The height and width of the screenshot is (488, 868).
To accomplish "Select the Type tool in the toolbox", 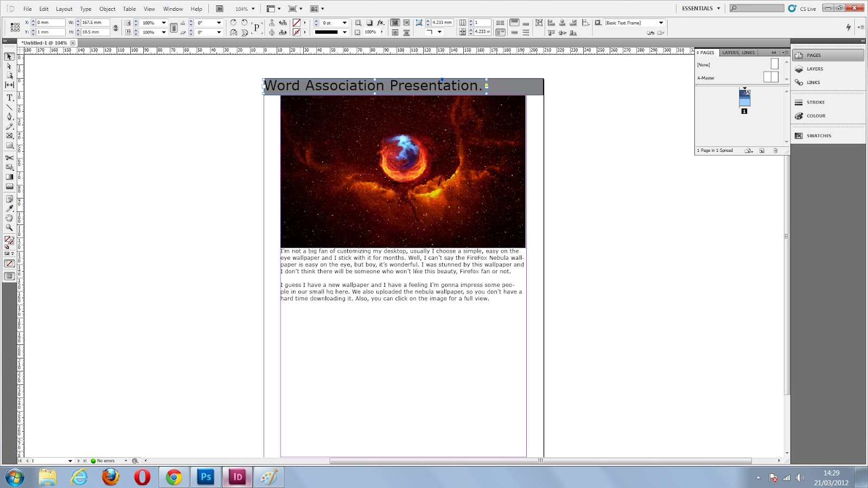I will [10, 98].
